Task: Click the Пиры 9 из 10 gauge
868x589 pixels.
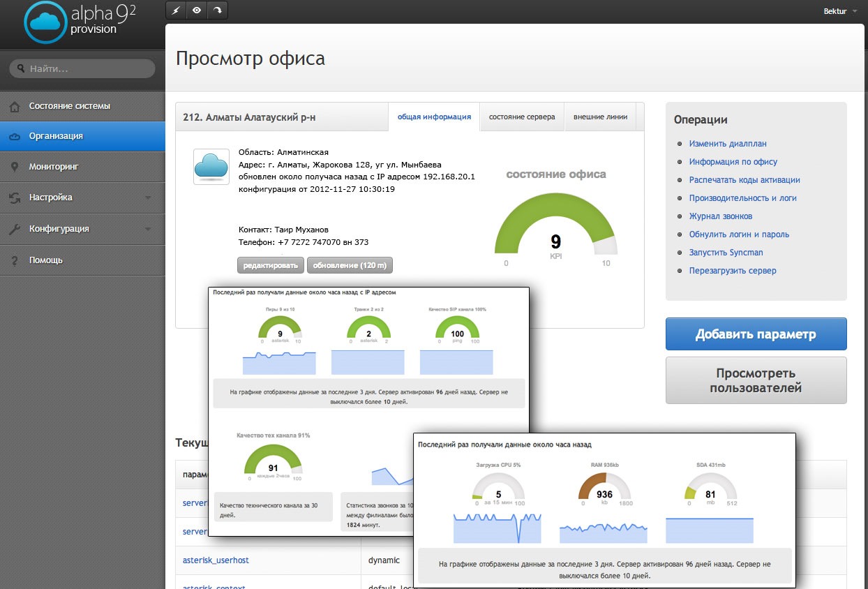Action: click(279, 329)
